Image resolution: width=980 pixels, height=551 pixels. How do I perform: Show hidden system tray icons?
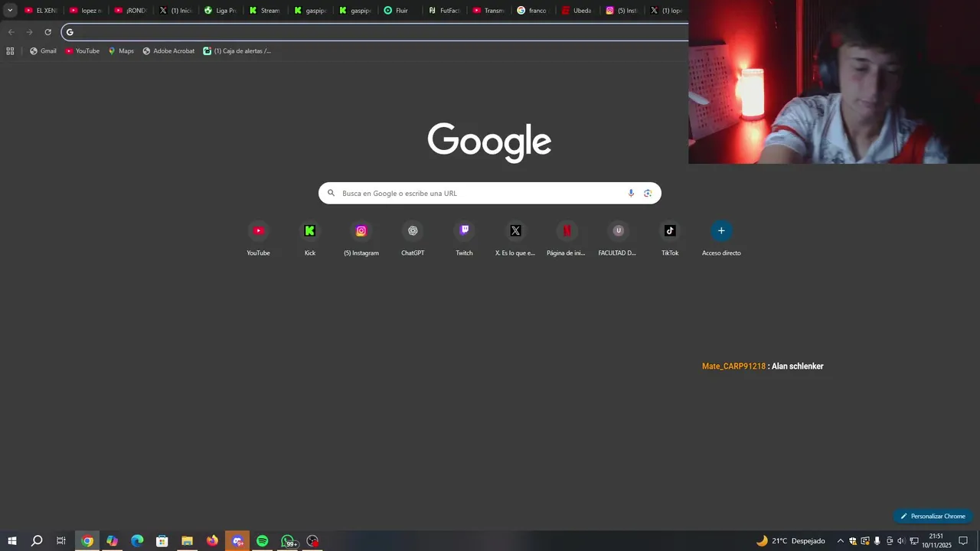point(840,541)
